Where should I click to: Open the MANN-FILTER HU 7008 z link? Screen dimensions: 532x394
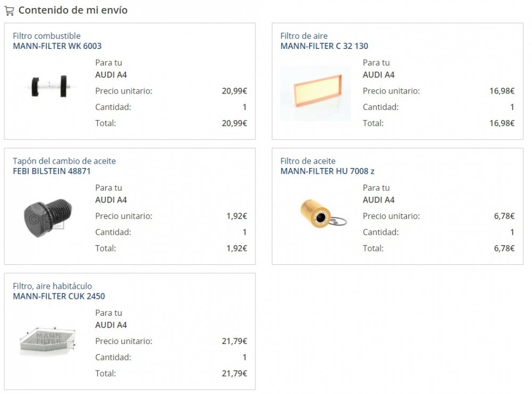pos(327,171)
